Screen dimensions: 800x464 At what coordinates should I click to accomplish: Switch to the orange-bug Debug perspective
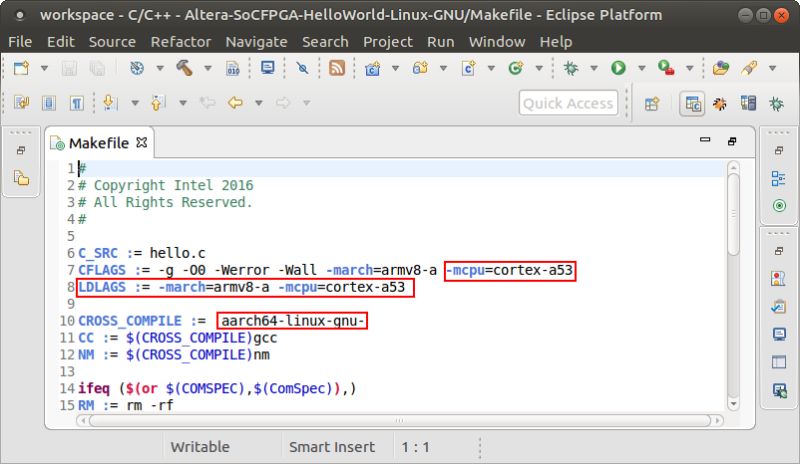[x=720, y=104]
